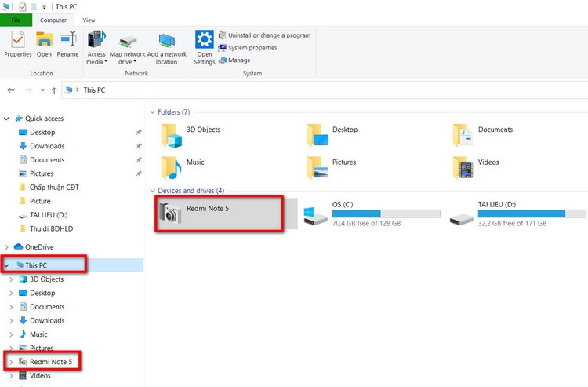Viewport: 588px width, 387px height.
Task: Click Manage in System group
Action: pyautogui.click(x=234, y=60)
